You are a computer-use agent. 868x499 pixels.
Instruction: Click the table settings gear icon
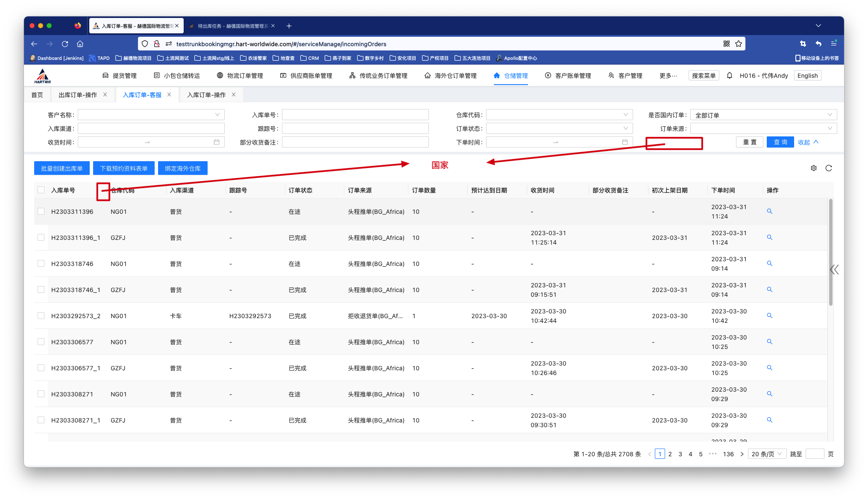813,168
